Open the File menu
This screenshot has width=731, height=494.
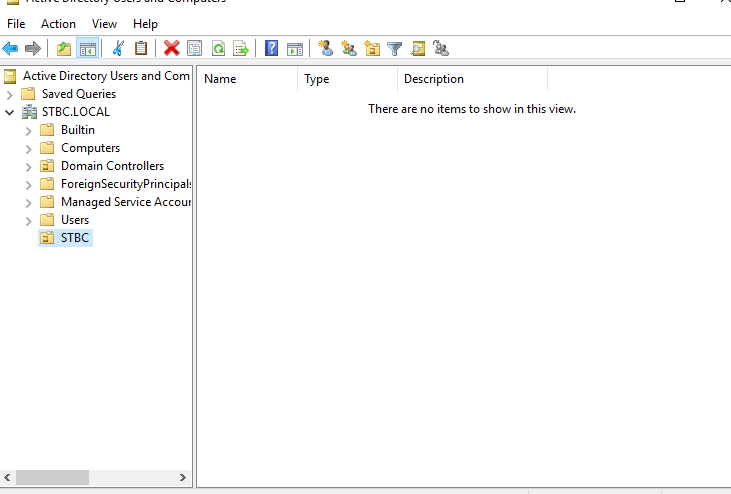click(x=16, y=24)
